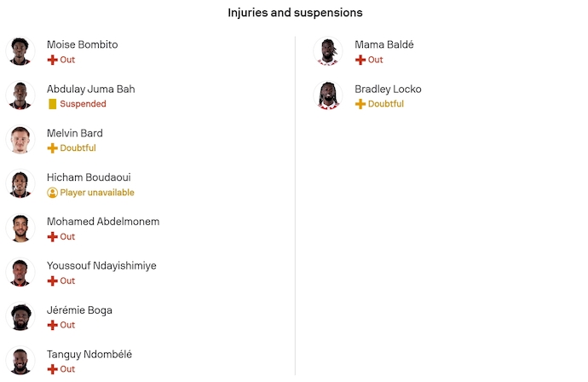The width and height of the screenshot is (588, 382).
Task: Click Melvin Bard's yellow doubtful cross icon
Action: click(52, 148)
